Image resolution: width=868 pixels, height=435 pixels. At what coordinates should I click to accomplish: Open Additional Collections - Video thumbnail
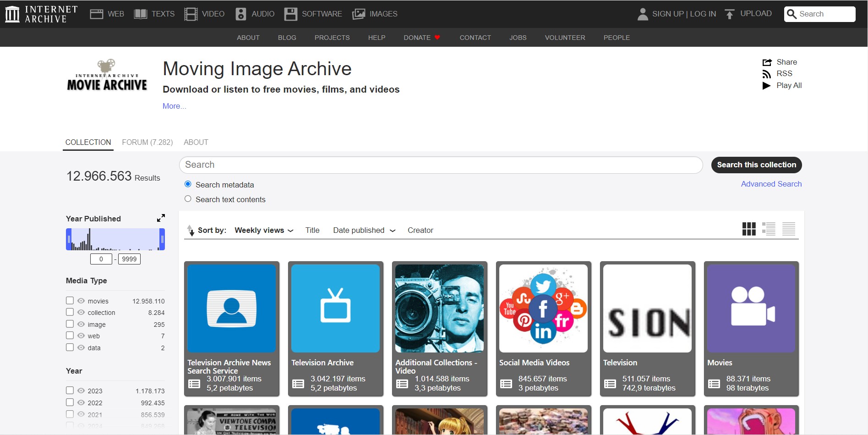click(440, 308)
